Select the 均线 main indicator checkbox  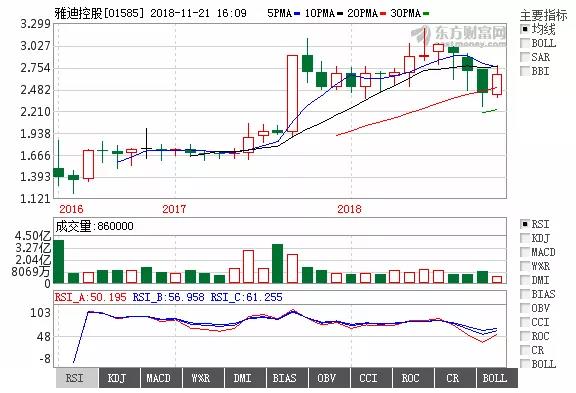tap(525, 29)
